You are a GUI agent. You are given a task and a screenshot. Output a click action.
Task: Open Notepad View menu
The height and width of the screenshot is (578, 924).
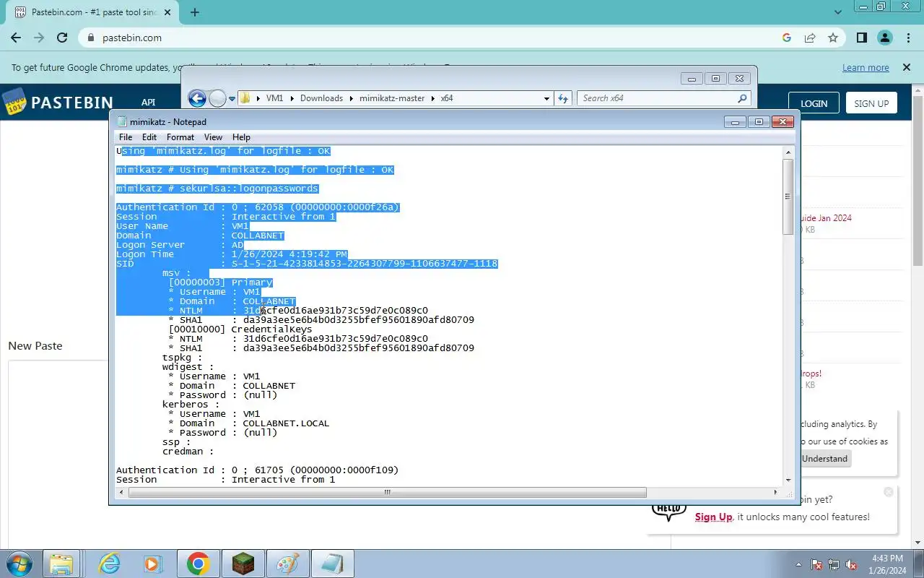tap(213, 137)
